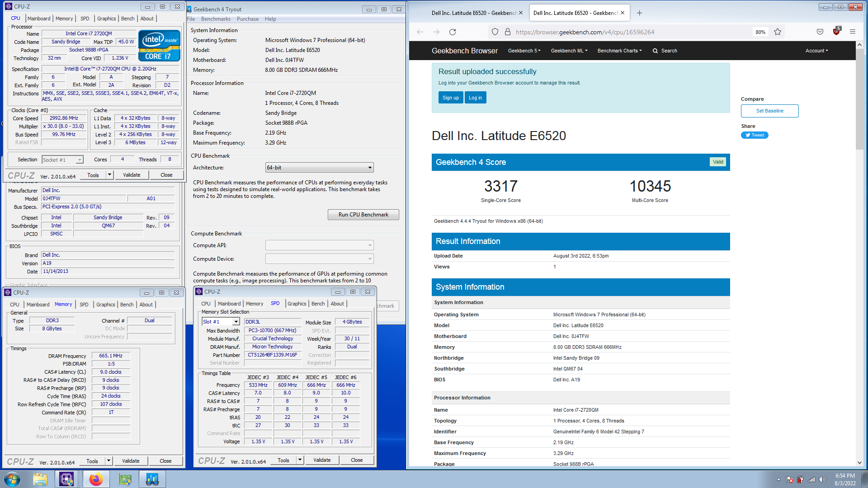
Task: Click the Geekbench taskbar icon
Action: (x=152, y=479)
